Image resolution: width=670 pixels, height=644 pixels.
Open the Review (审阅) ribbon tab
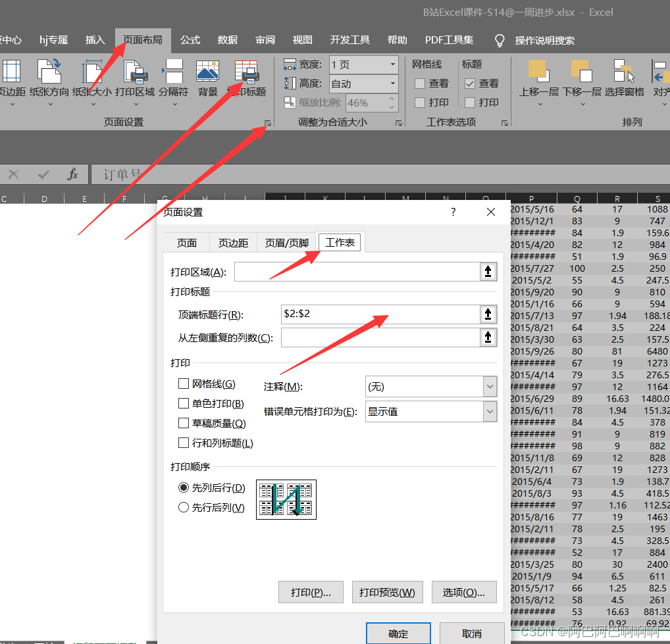(x=265, y=40)
